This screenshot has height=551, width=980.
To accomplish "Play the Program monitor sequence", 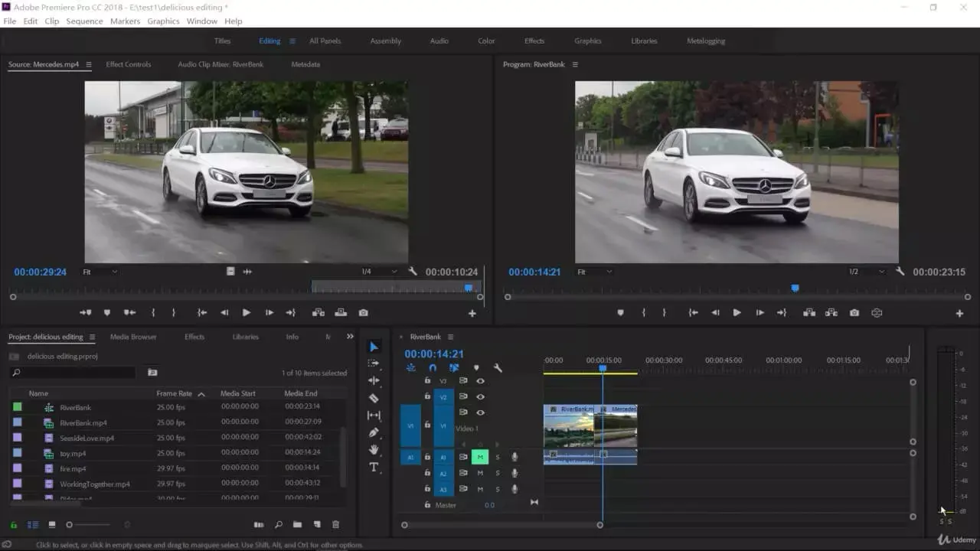I will click(x=737, y=313).
